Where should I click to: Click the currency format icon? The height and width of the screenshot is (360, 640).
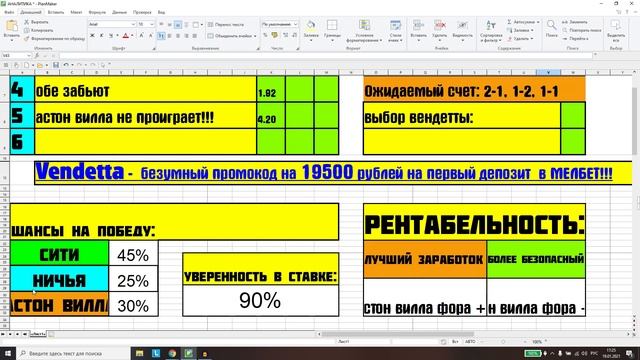pos(275,36)
